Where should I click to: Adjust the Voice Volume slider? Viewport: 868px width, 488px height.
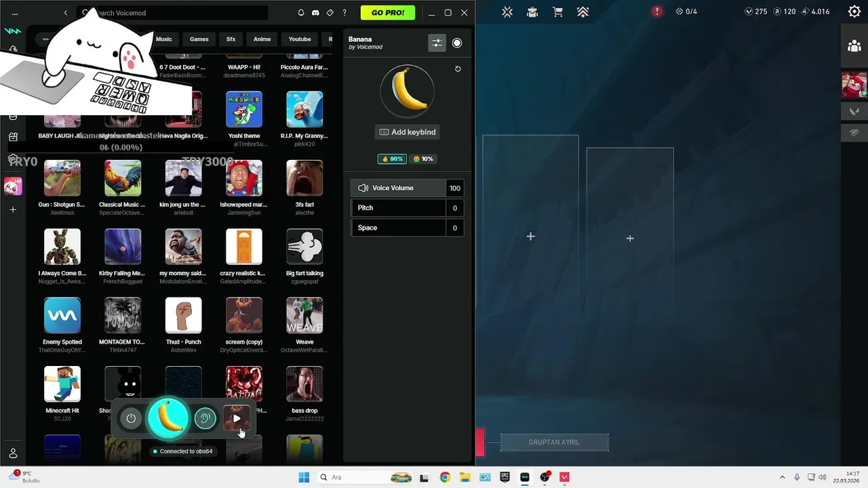click(x=398, y=188)
